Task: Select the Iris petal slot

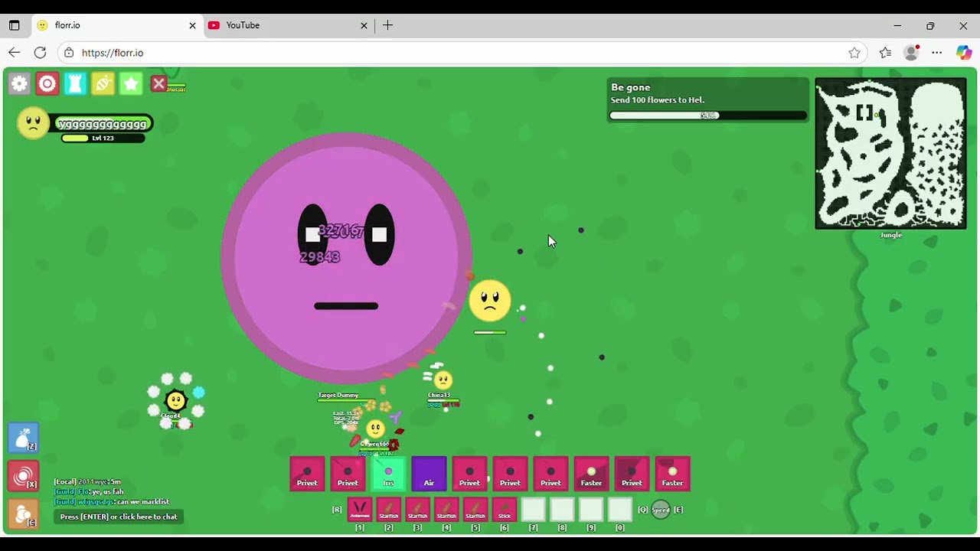Action: 388,474
